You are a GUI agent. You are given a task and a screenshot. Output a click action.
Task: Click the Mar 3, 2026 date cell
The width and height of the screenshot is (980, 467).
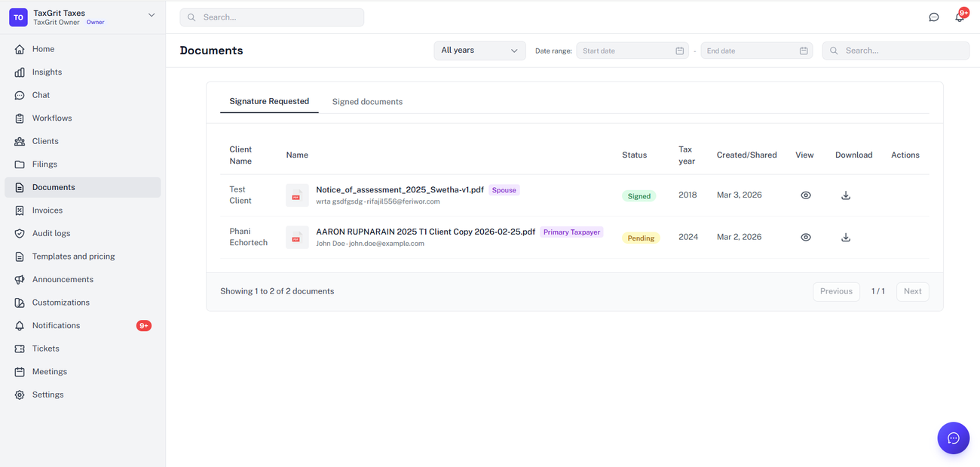click(x=740, y=195)
